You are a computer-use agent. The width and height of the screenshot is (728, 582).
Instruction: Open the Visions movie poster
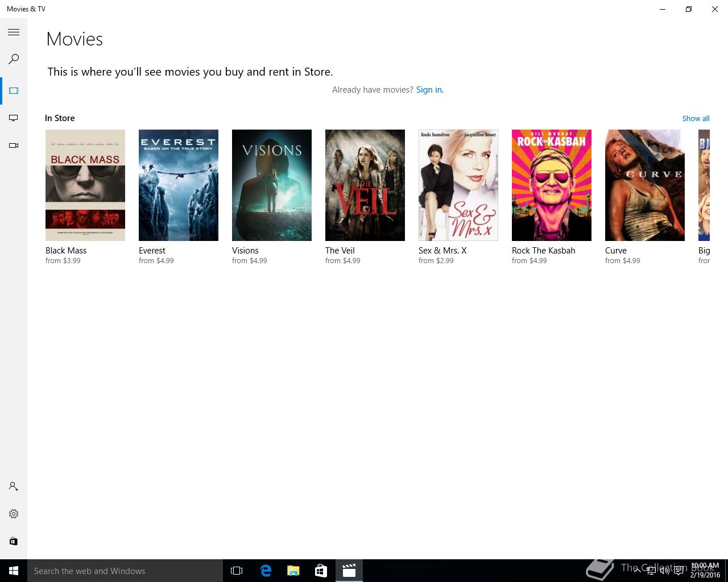272,185
